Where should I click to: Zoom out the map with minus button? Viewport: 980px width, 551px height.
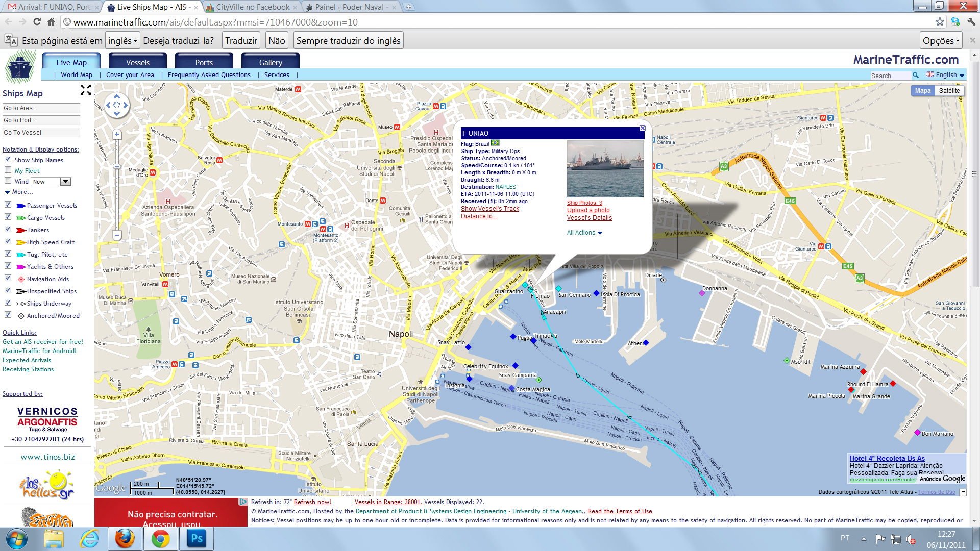(117, 235)
